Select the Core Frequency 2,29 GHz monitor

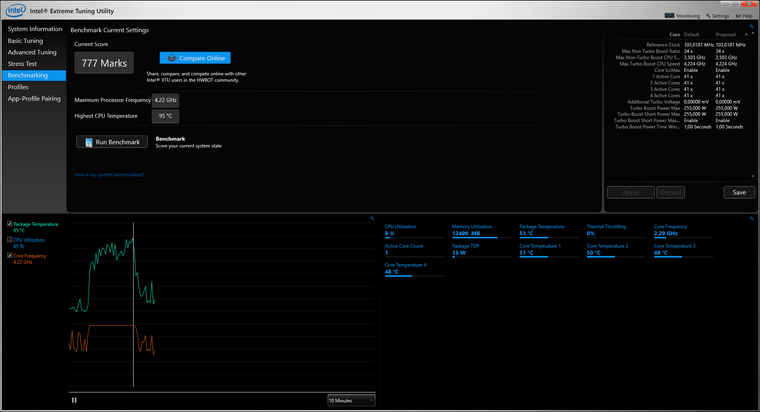(683, 230)
